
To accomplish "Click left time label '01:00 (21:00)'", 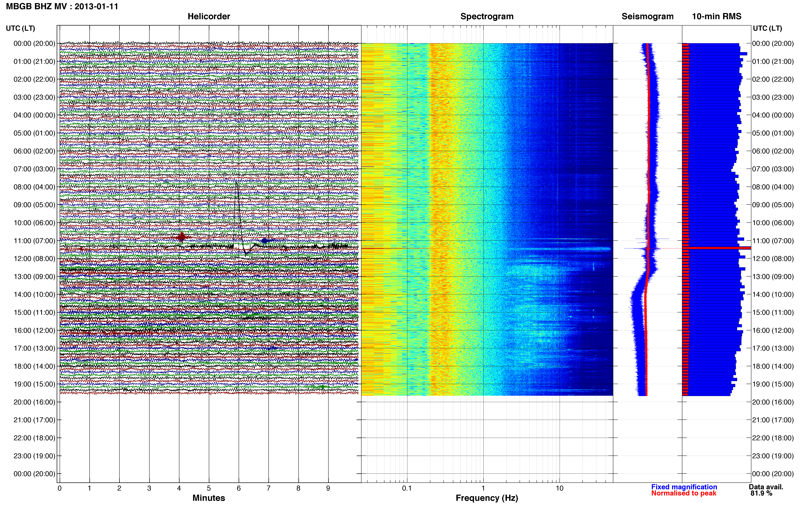I will [34, 62].
